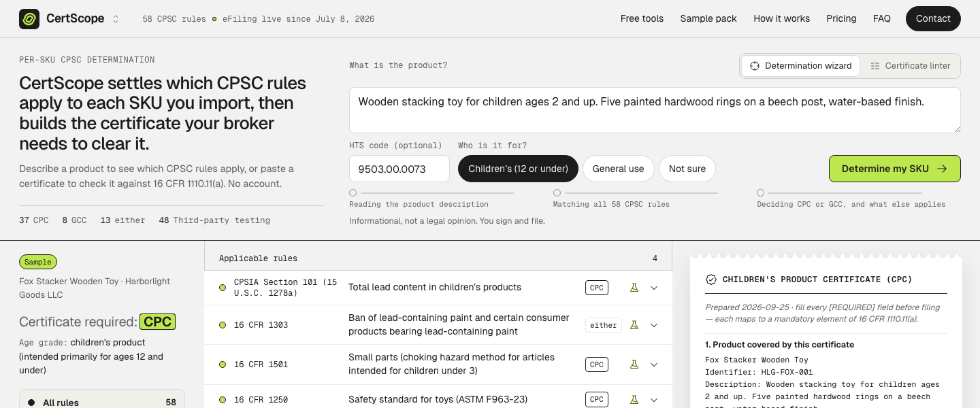Screen dimensions: 980x408
Task: Switch to the Certificate linter tab
Action: pos(911,66)
